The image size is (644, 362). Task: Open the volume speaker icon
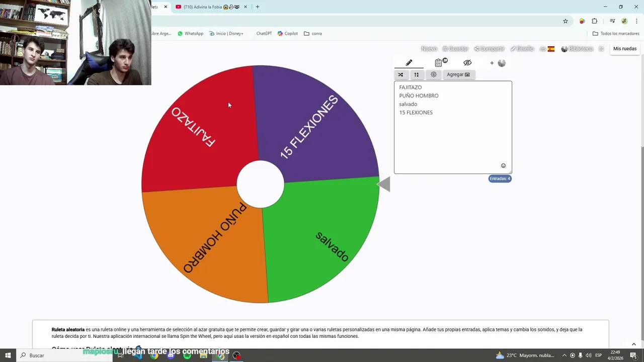click(589, 355)
